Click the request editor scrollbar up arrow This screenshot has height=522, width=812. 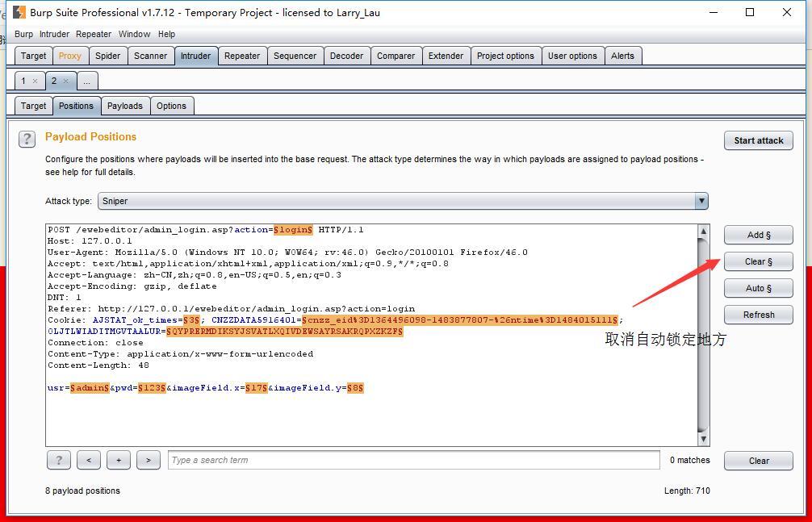point(703,231)
